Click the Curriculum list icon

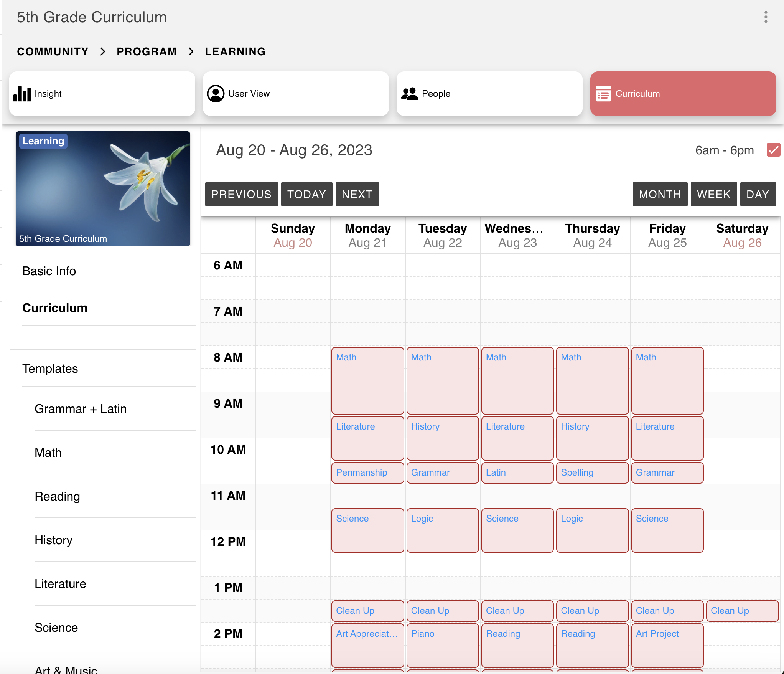[603, 94]
